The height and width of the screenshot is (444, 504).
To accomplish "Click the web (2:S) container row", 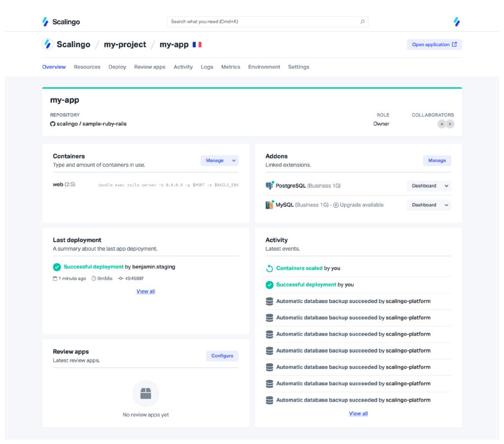I will (x=146, y=184).
